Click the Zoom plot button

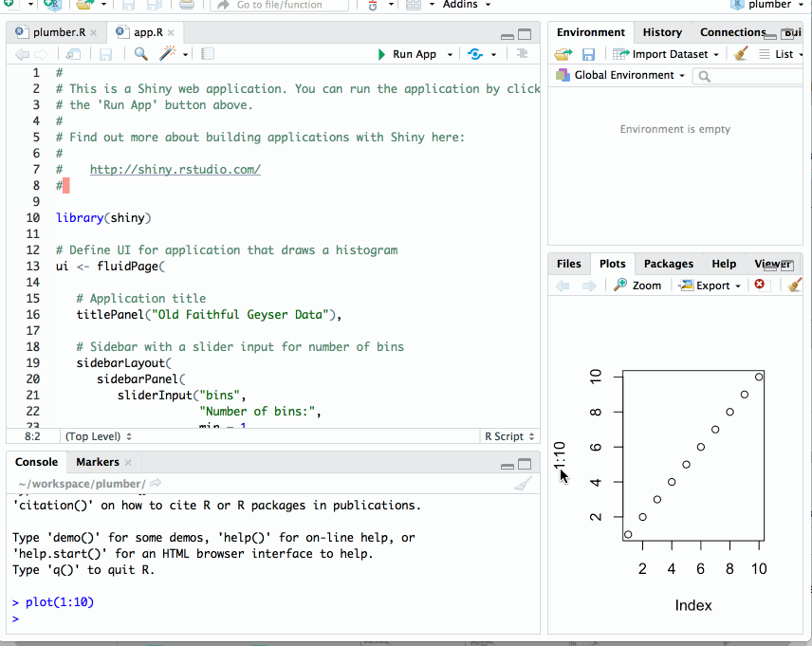pyautogui.click(x=637, y=286)
